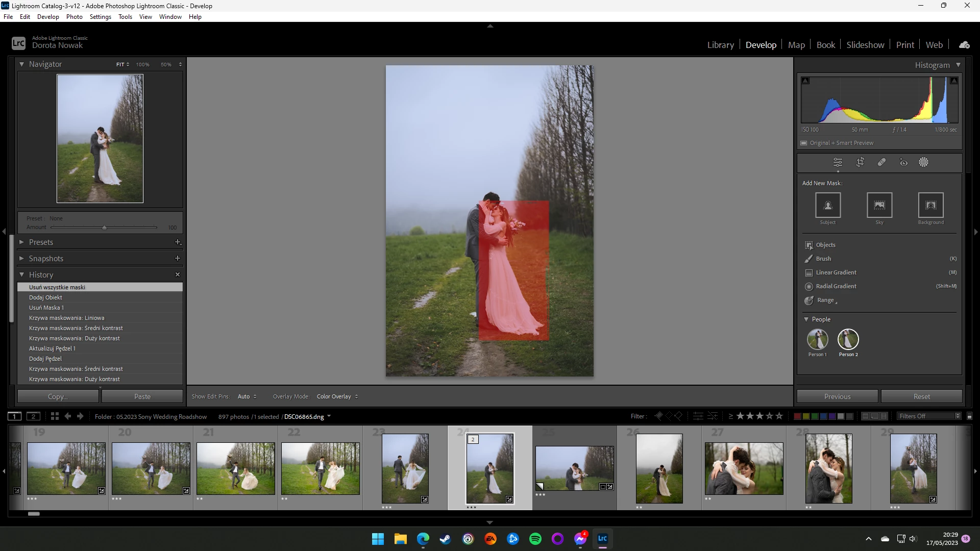Image resolution: width=980 pixels, height=551 pixels.
Task: Activate the Red Eye Correction tool
Action: pos(903,162)
